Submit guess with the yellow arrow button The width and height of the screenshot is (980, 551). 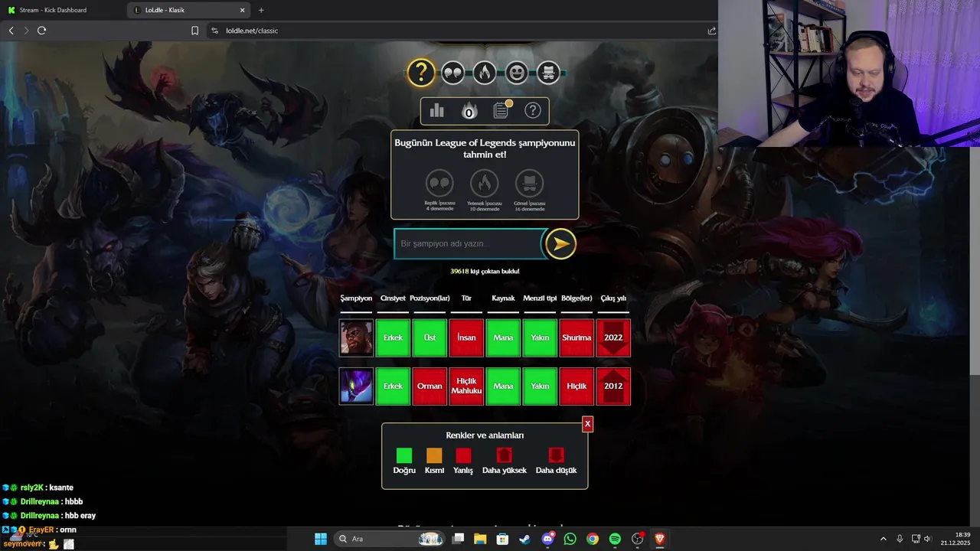tap(560, 243)
